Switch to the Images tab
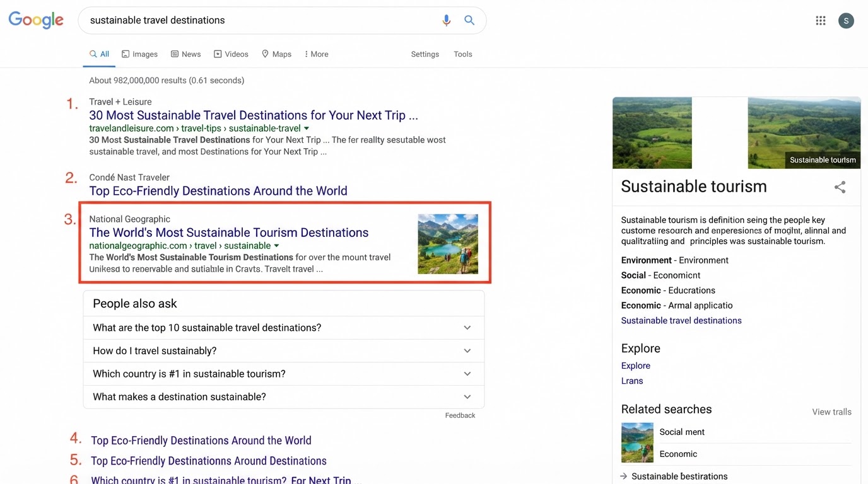868x484 pixels. pyautogui.click(x=139, y=54)
